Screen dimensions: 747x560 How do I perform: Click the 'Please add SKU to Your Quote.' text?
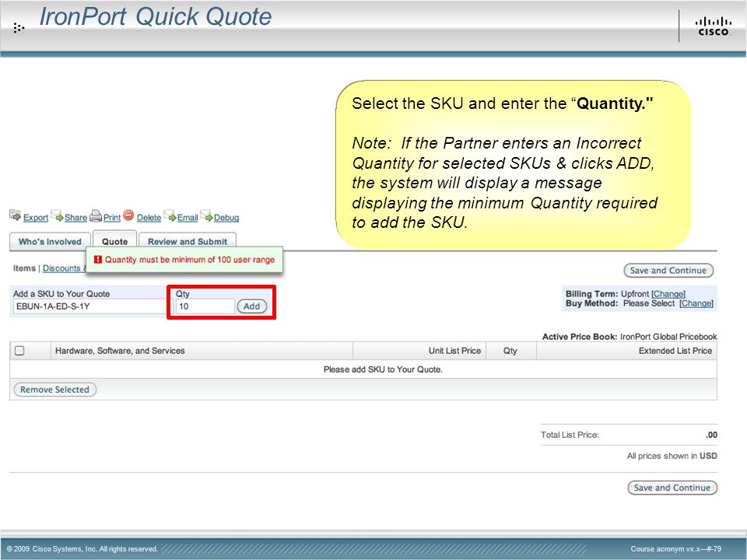click(383, 369)
